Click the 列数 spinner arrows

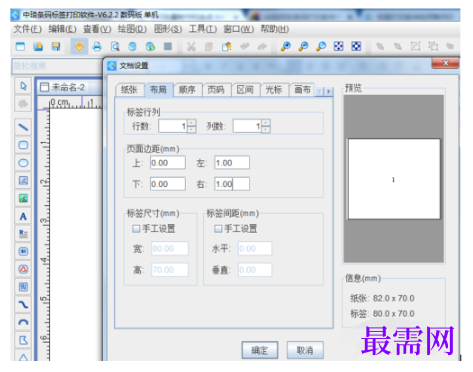[266, 126]
